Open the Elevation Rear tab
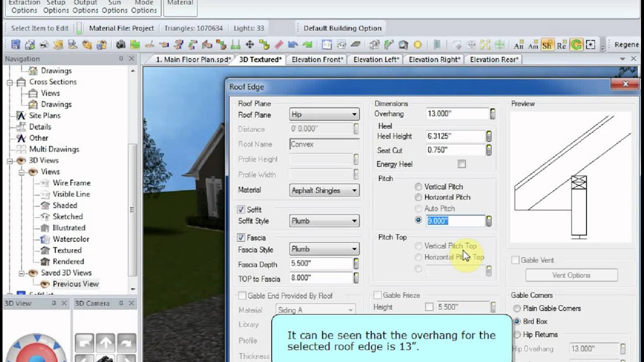Viewport: 644px width, 362px height. (x=494, y=59)
